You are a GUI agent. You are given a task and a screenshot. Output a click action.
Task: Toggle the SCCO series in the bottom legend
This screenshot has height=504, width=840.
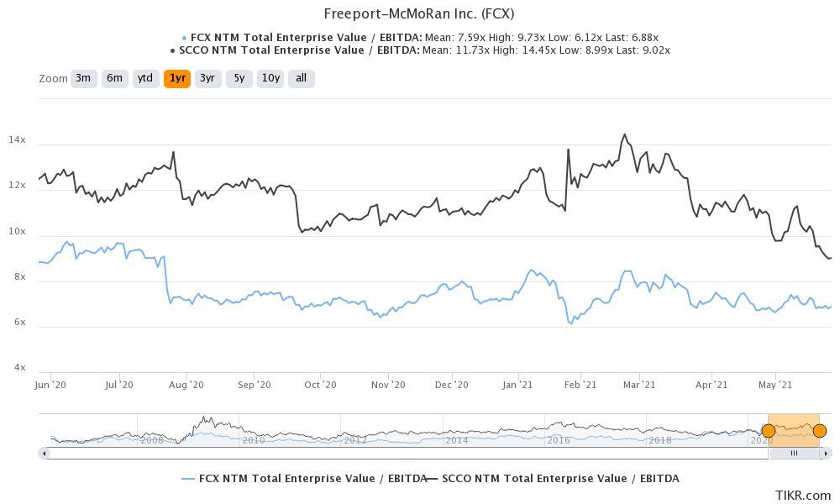tap(560, 479)
